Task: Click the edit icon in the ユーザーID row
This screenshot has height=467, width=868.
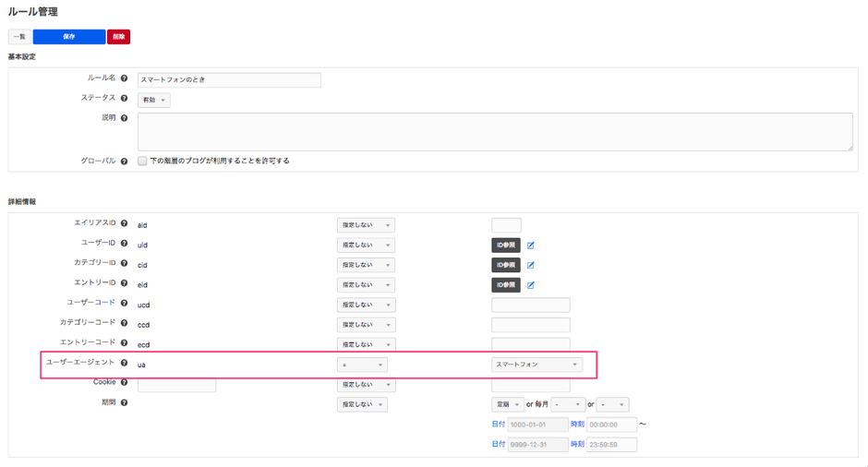Action: (x=531, y=245)
